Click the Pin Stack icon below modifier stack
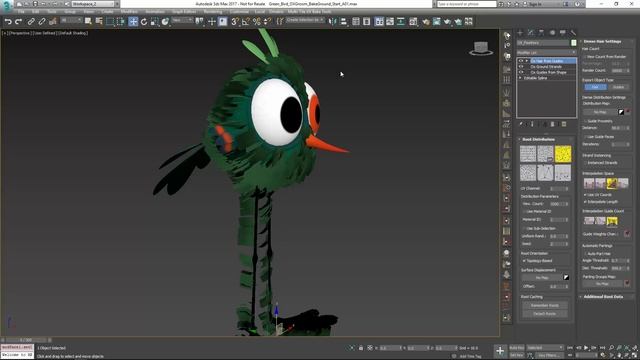The height and width of the screenshot is (360, 640). point(521,124)
